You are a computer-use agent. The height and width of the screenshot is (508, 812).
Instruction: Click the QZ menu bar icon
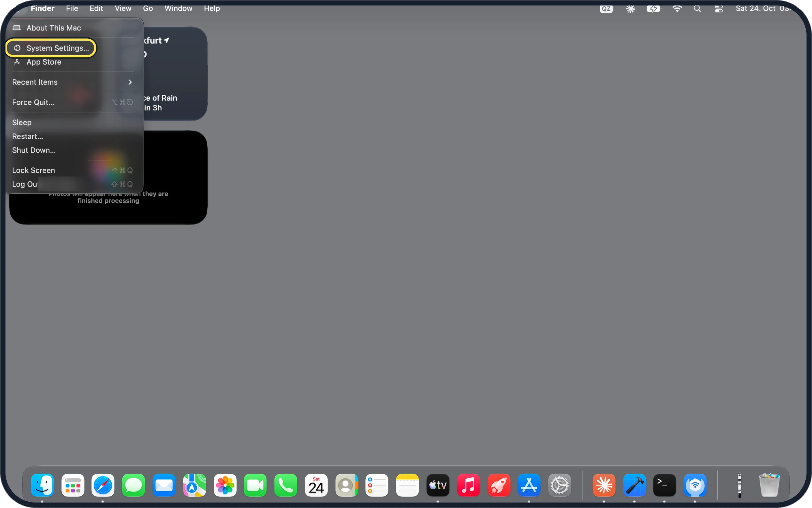(606, 9)
